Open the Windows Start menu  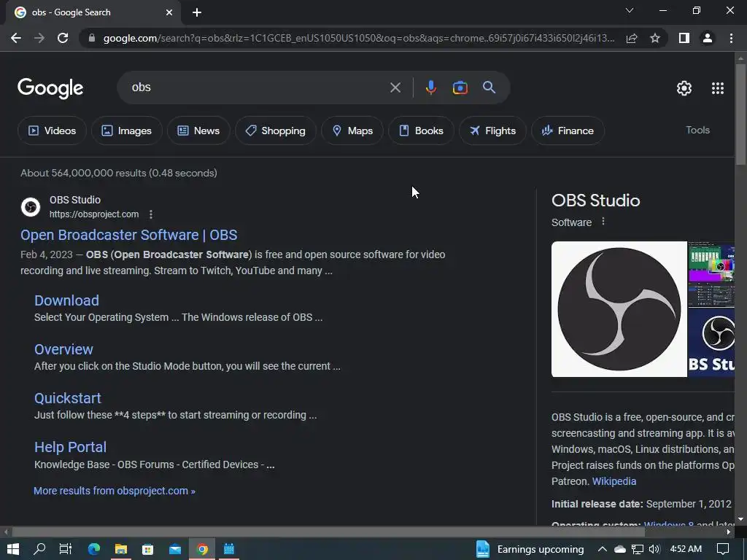13,549
